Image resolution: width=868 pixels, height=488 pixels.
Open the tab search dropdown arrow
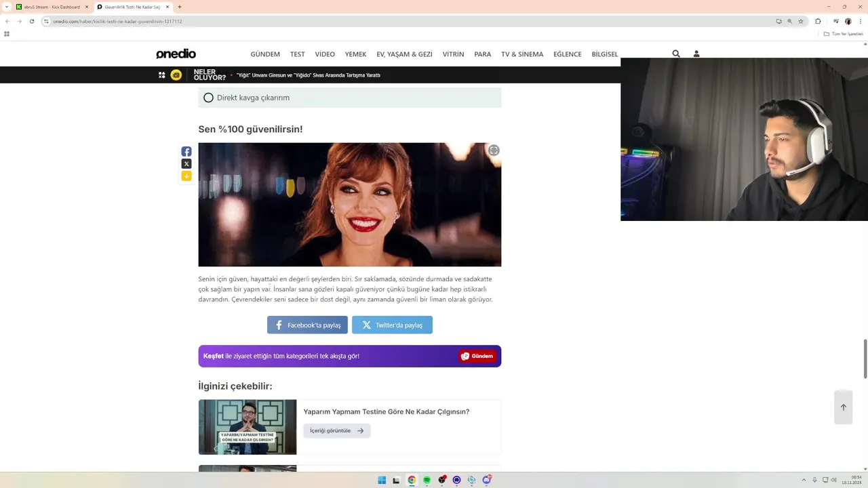[x=7, y=7]
